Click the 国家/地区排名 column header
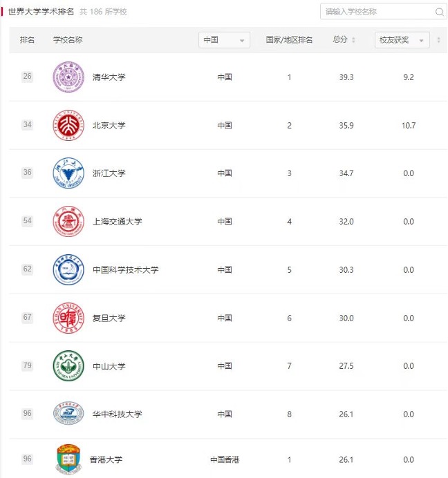Image resolution: width=448 pixels, height=478 pixels. click(289, 40)
